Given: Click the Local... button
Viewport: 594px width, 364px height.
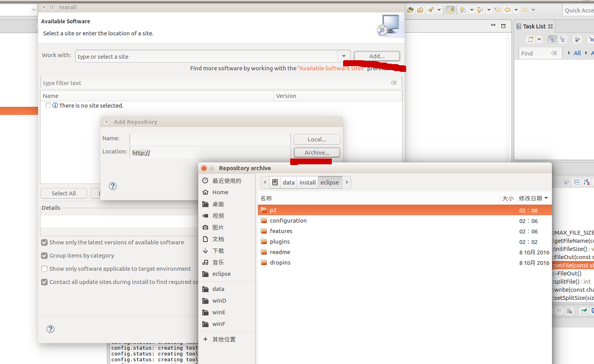Looking at the screenshot, I should 317,139.
